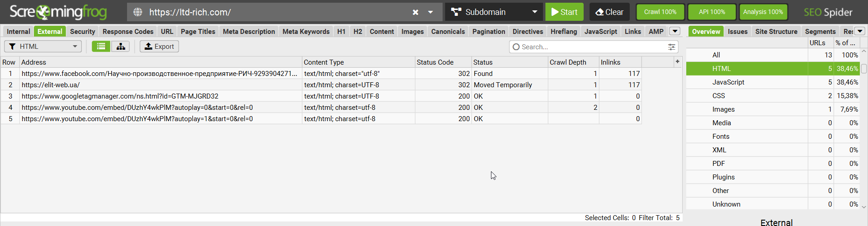Clear the URL with the X icon
The height and width of the screenshot is (226, 868).
[415, 12]
